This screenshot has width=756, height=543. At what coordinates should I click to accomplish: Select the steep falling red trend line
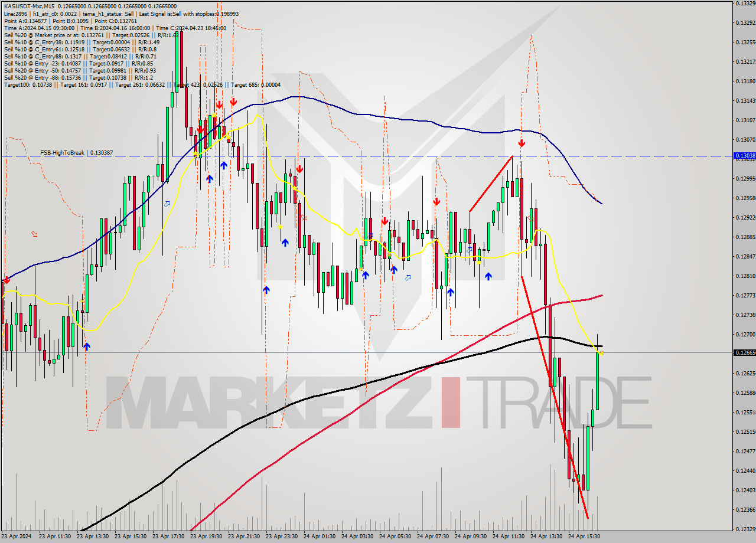[x=555, y=397]
